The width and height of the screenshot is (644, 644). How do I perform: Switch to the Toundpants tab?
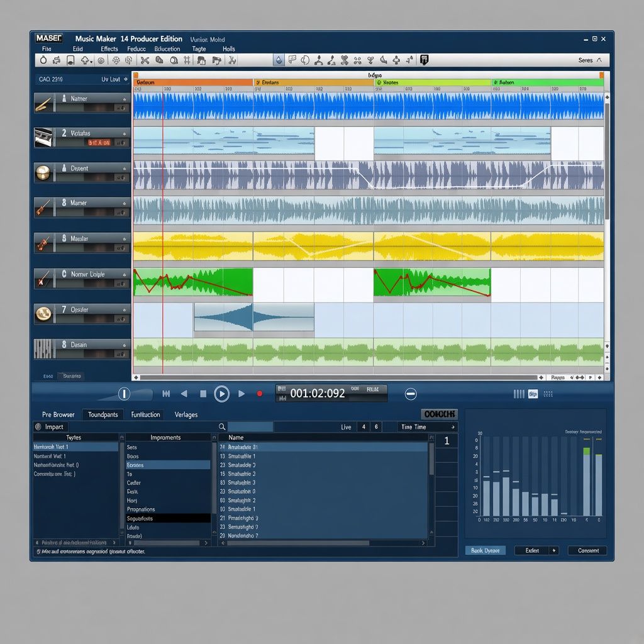point(103,414)
